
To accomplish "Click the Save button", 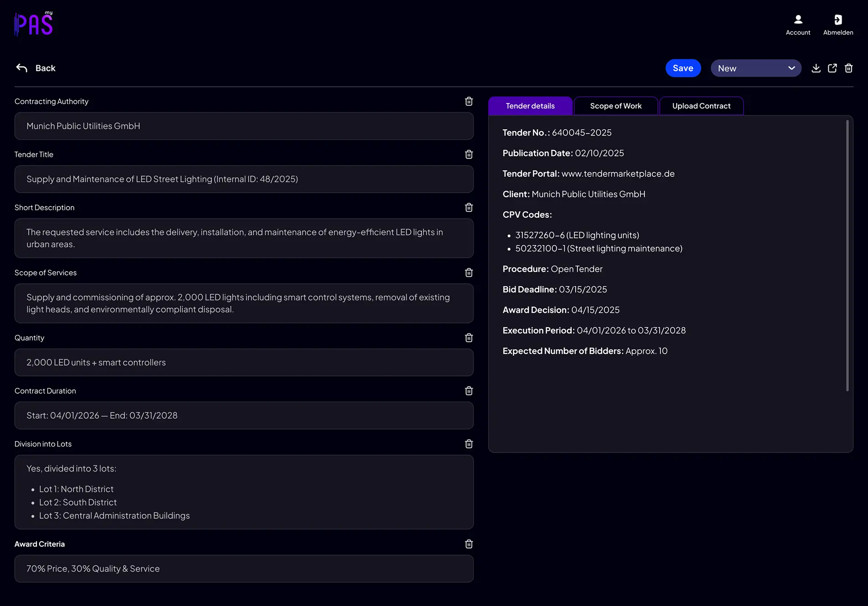I will (x=683, y=68).
